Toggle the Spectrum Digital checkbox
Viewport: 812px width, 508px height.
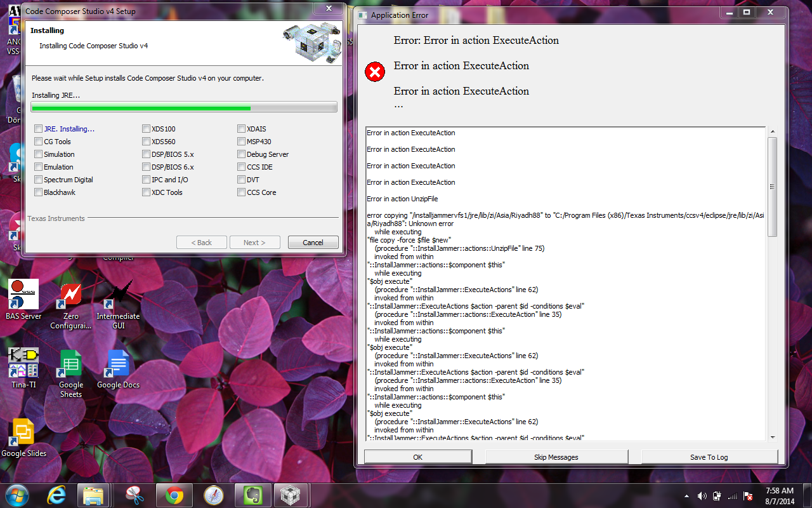39,180
